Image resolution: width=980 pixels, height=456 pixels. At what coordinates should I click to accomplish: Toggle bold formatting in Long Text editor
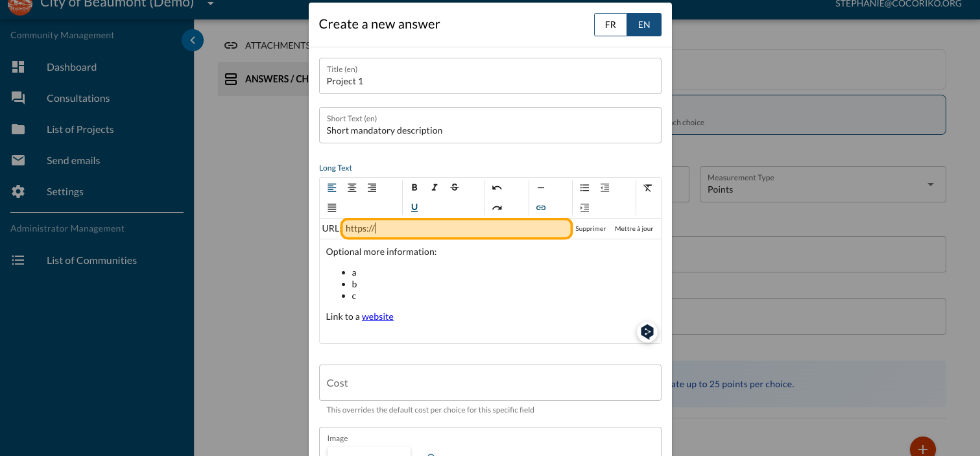tap(414, 187)
